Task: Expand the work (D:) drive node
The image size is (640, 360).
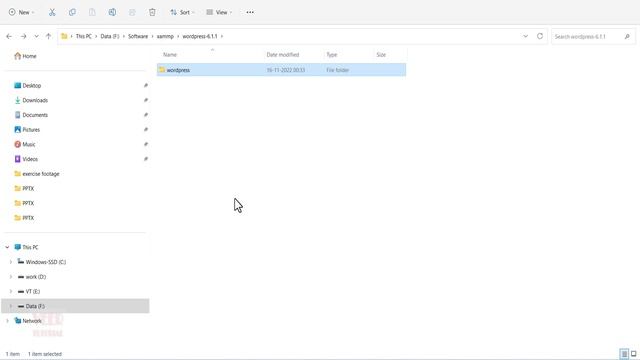Action: click(11, 276)
